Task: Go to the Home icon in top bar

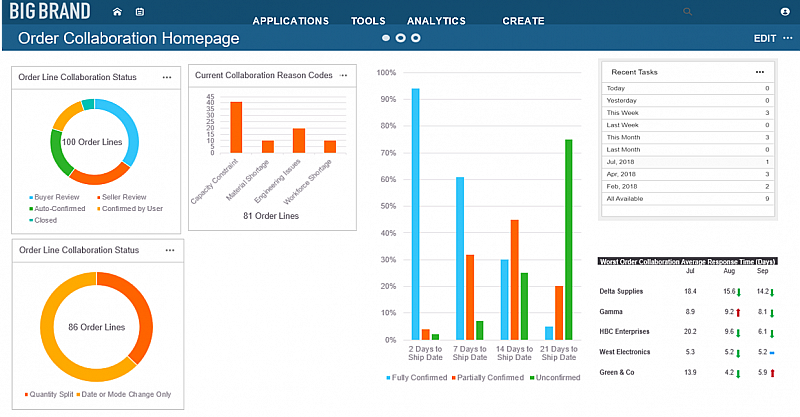Action: point(118,12)
